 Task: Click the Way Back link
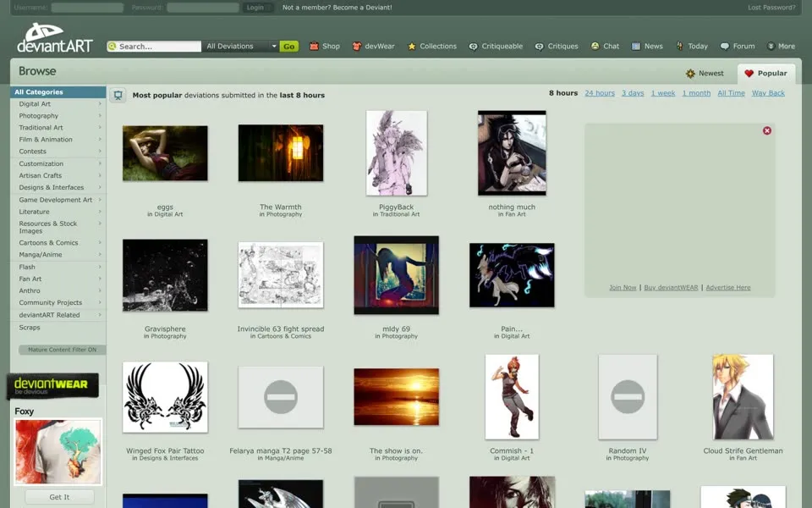(x=768, y=93)
